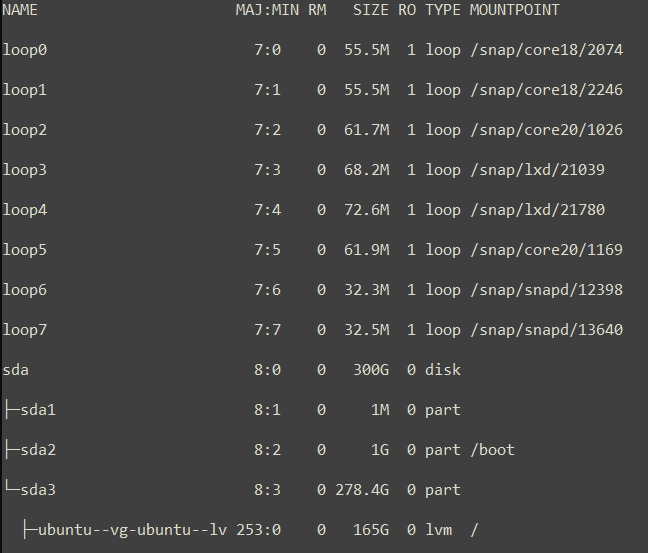The image size is (648, 553).
Task: Click the 253:0 device number
Action: pyautogui.click(x=259, y=530)
